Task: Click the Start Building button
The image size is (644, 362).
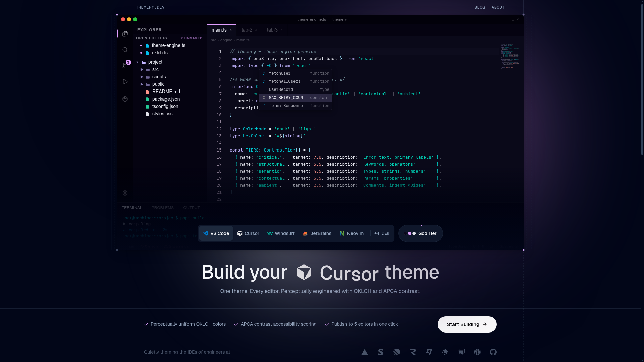Action: click(467, 324)
